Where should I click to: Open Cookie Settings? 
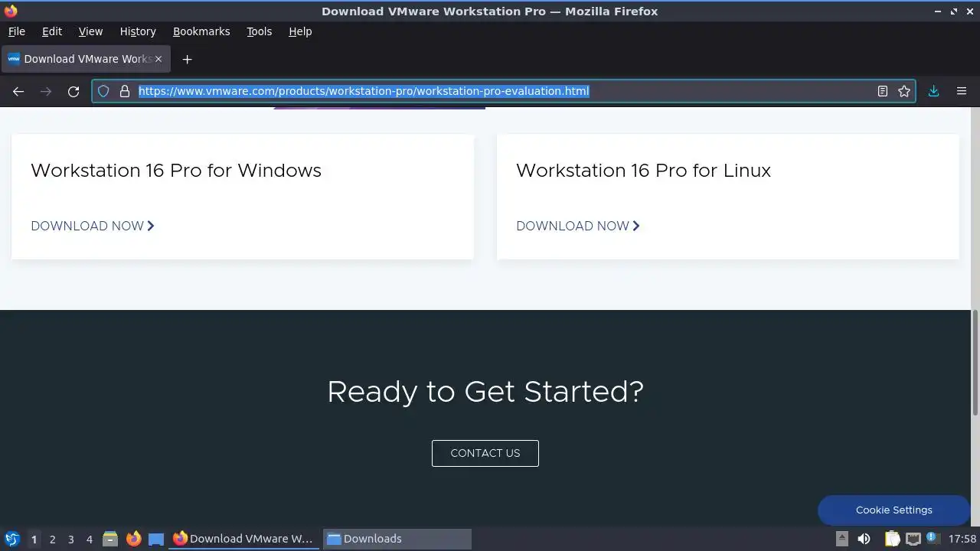point(893,510)
